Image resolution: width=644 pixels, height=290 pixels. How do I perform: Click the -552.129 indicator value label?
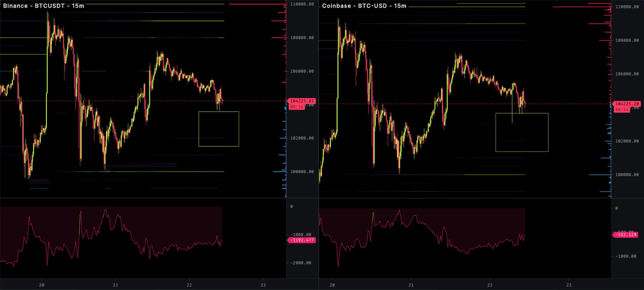point(626,234)
